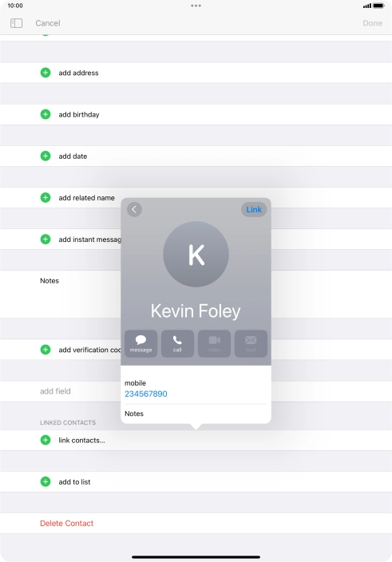Tap the add field row
The width and height of the screenshot is (392, 562).
[196, 391]
